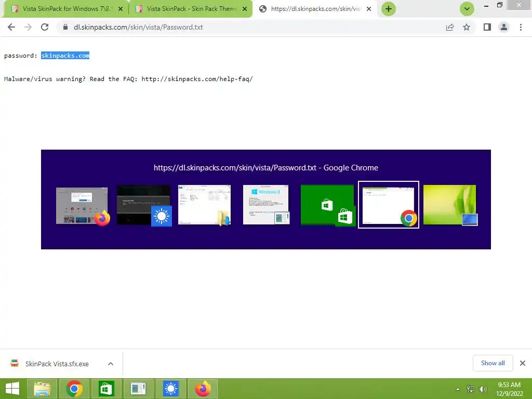532x399 pixels.
Task: Open the taskbar clock and date
Action: 509,389
